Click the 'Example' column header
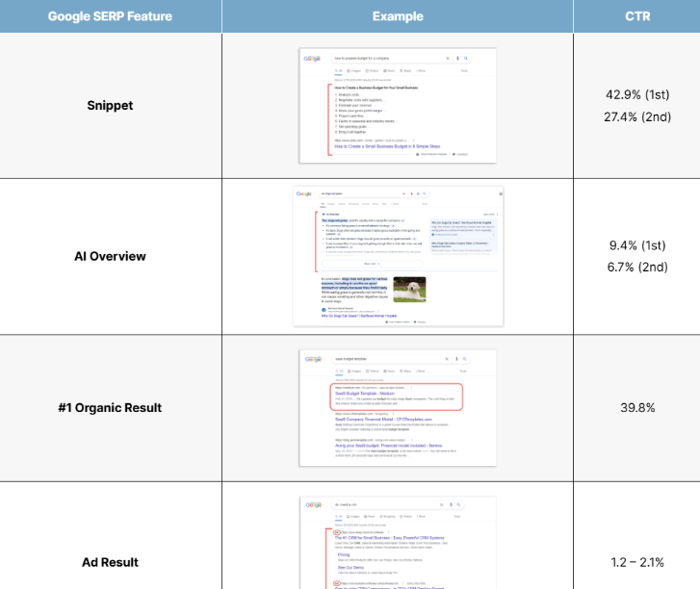 398,16
